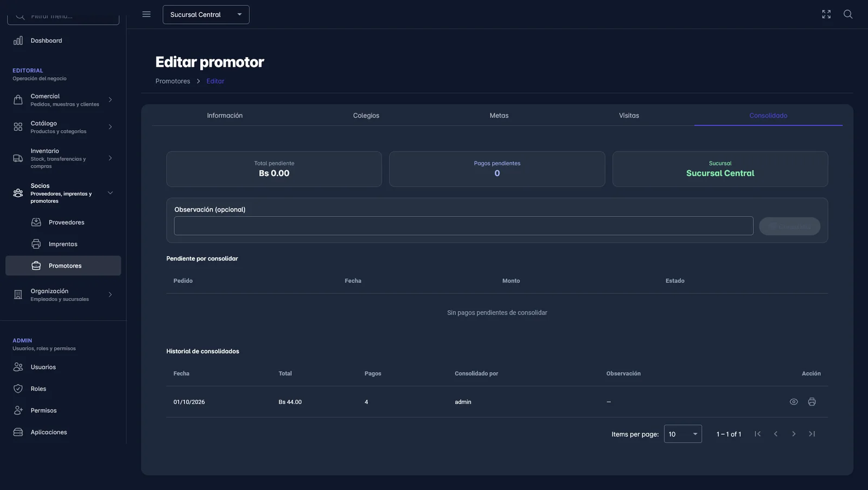Screen dimensions: 868x490
Task: Select Promotores in the sidebar
Action: point(63,266)
